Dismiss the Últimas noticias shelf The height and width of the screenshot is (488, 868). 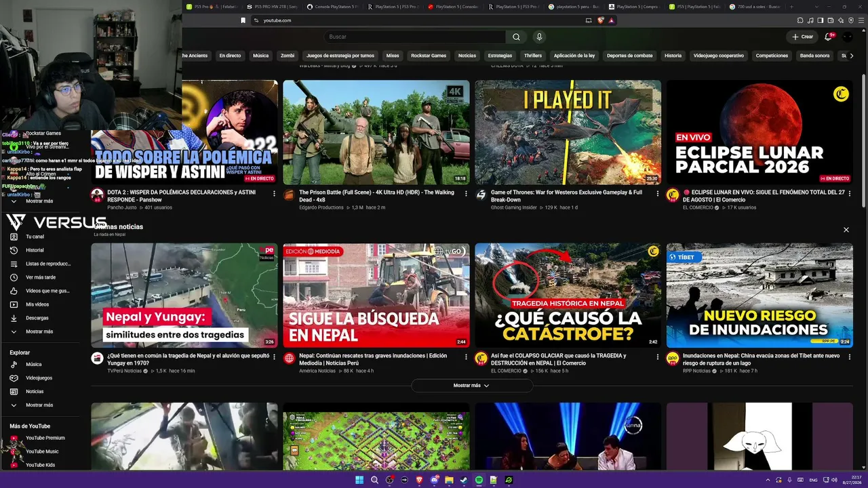tap(846, 230)
